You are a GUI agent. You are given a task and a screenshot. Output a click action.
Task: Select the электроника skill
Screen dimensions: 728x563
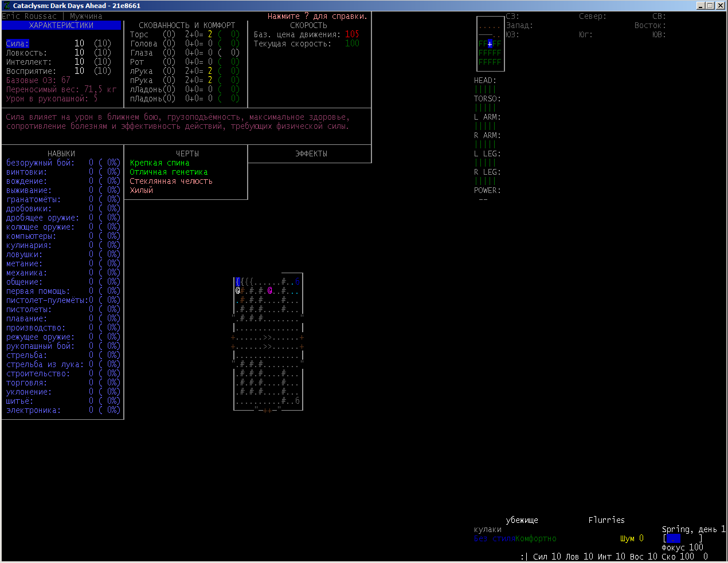coord(63,410)
